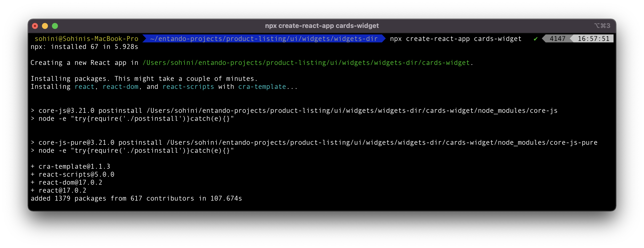Click the prompt user 'sohini@Sohinis-MacBook-Pro'
Screen dimensions: 644x248
pyautogui.click(x=86, y=39)
